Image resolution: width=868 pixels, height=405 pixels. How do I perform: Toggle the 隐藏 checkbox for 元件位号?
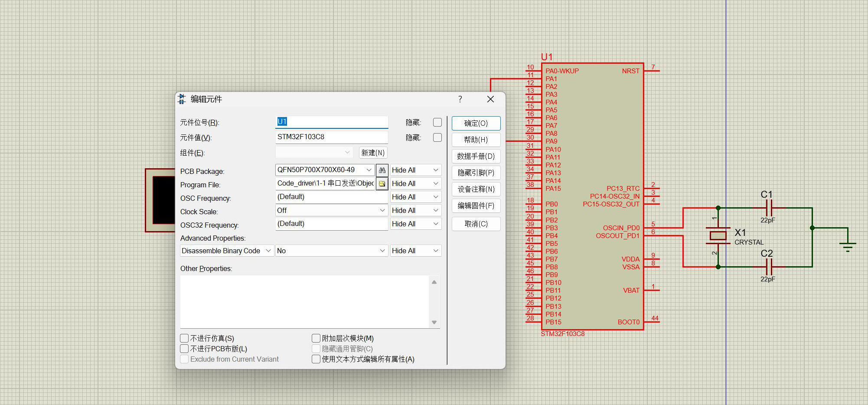(x=437, y=122)
